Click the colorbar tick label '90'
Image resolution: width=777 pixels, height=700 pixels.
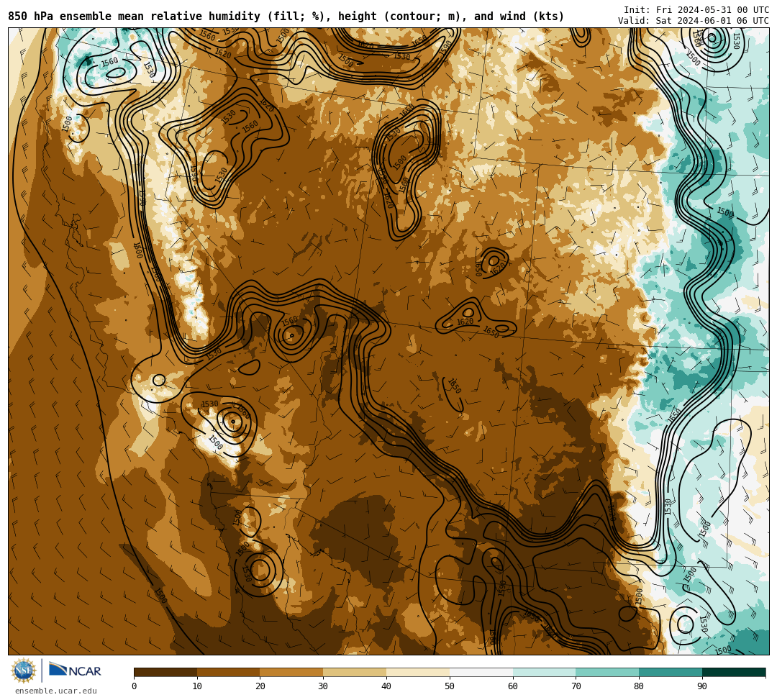tap(702, 686)
